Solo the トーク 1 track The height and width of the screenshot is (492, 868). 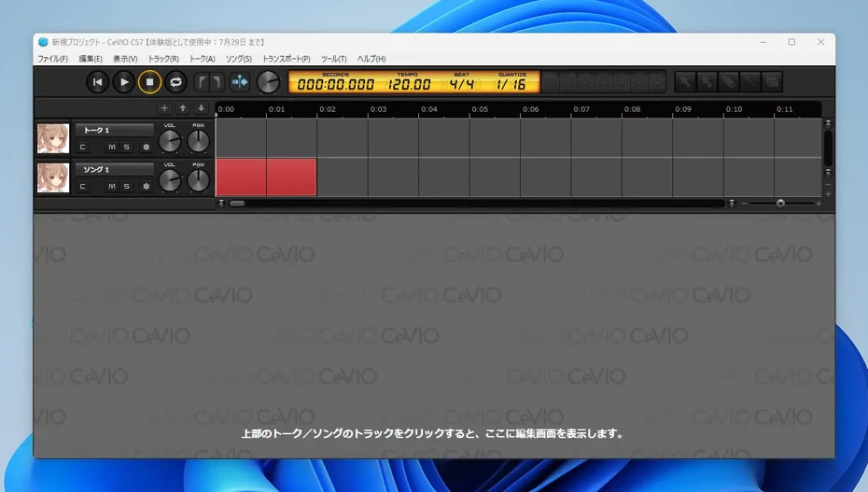(x=127, y=148)
